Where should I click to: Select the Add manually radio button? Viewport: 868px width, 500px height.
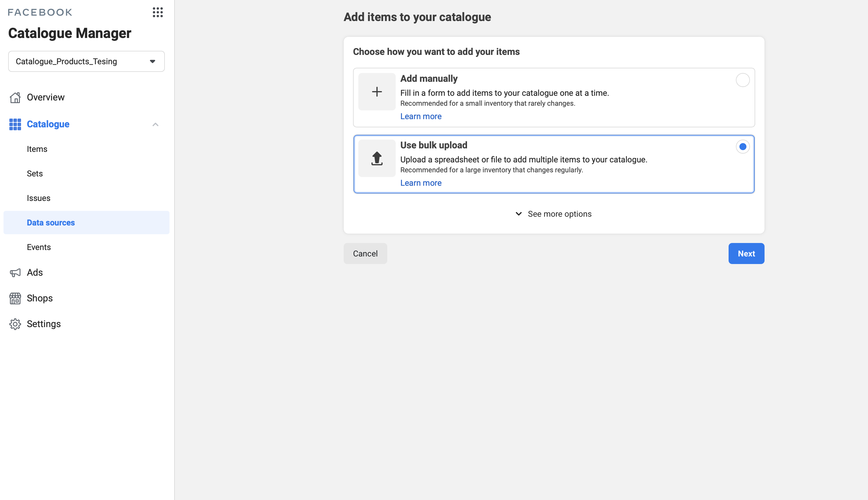[x=743, y=80]
